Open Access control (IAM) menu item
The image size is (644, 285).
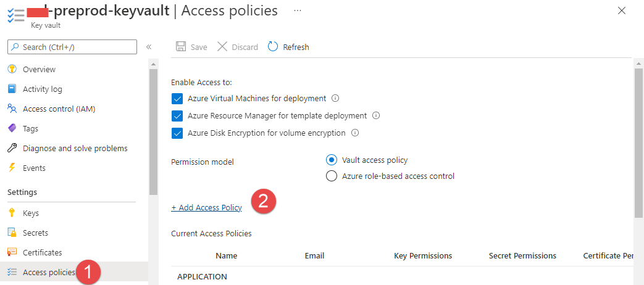[59, 109]
